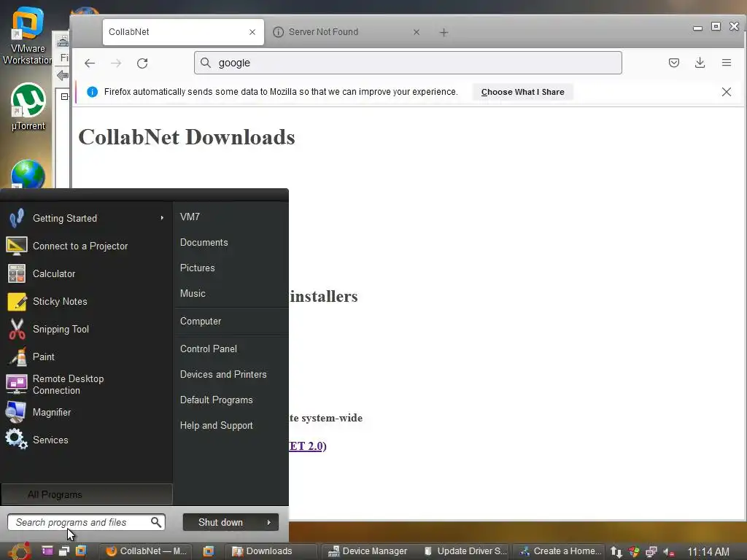Image resolution: width=747 pixels, height=560 pixels.
Task: Click the Sticky Notes icon
Action: pos(17,301)
